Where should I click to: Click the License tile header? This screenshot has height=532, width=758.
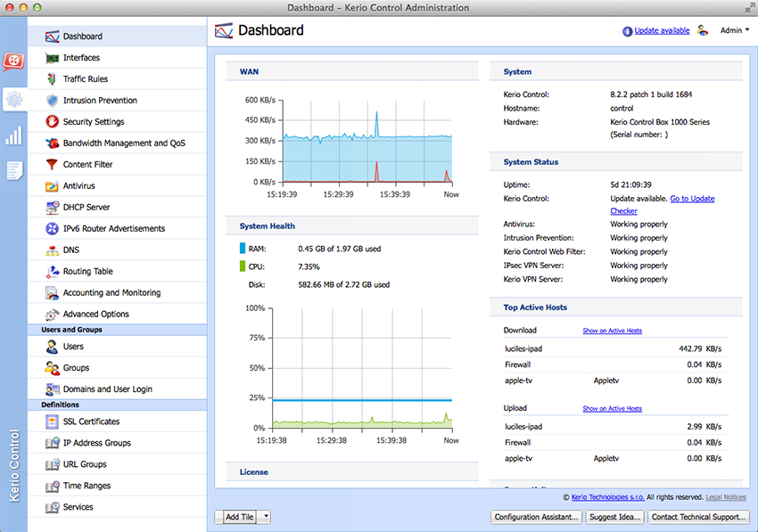(x=352, y=472)
